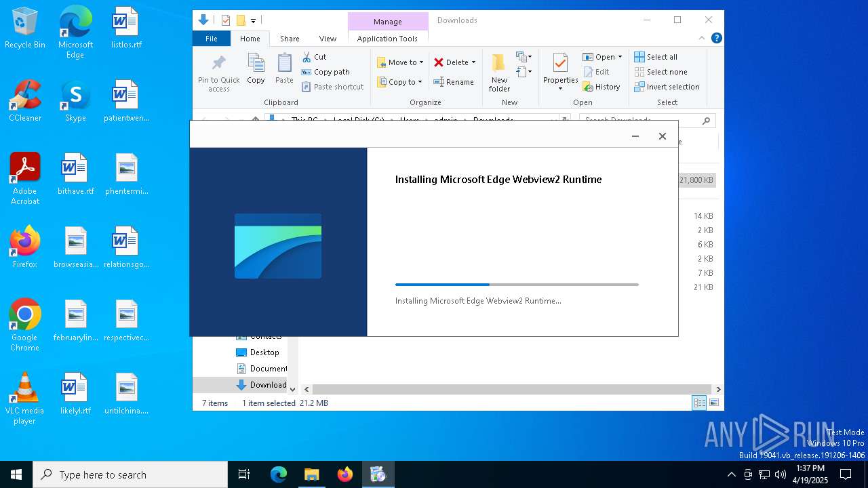Open Firefox from the taskbar

[x=345, y=474]
